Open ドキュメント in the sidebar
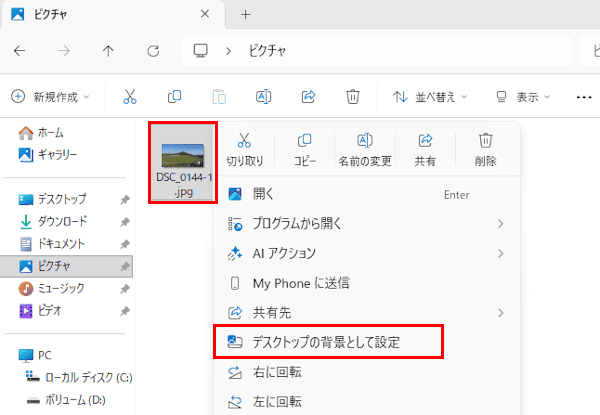This screenshot has width=600, height=415. click(67, 244)
